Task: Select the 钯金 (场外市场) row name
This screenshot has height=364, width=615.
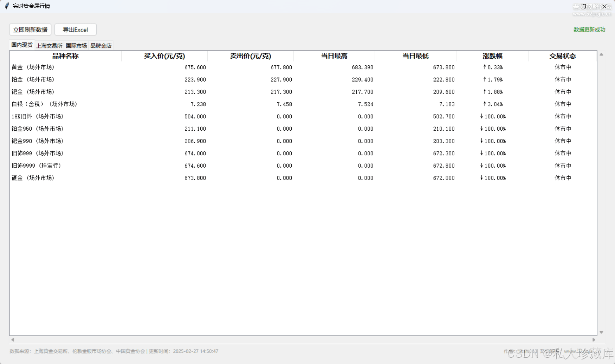Action: coord(33,92)
